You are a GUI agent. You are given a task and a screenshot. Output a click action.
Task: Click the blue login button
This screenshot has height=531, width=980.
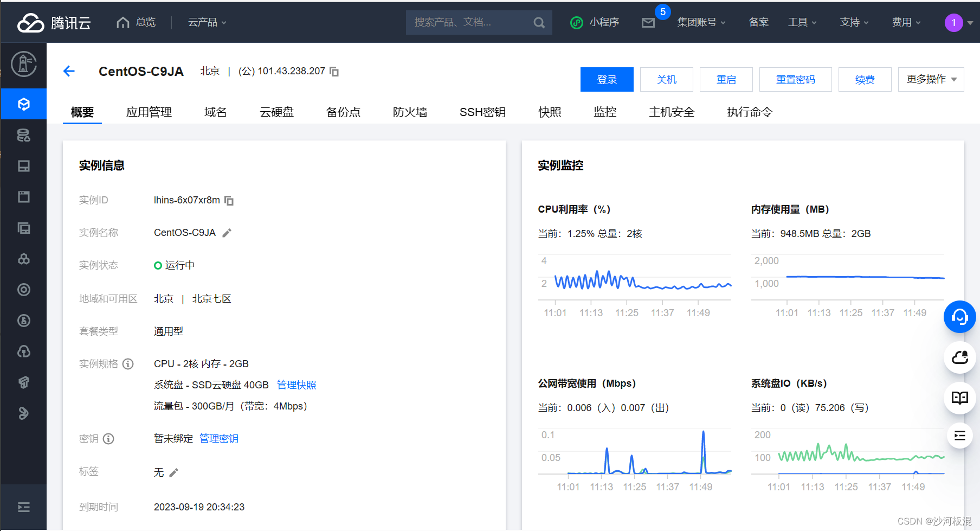point(607,79)
